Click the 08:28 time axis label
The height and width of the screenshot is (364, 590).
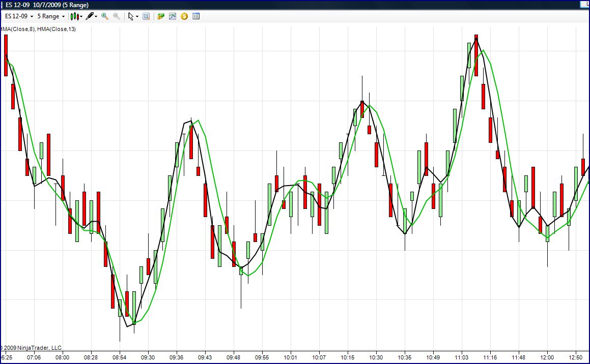pos(91,357)
